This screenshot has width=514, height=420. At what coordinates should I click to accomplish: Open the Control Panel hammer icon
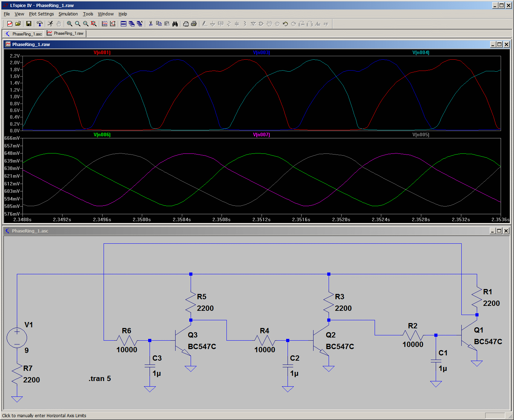pos(40,24)
